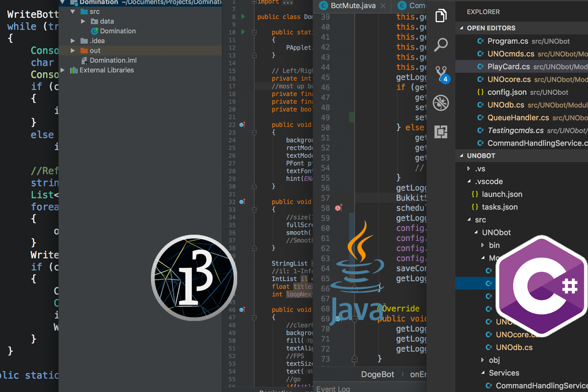Open CommandHandlingService.cs from OPEN EDITORS
Viewport: 588px width, 392px height.
[538, 143]
